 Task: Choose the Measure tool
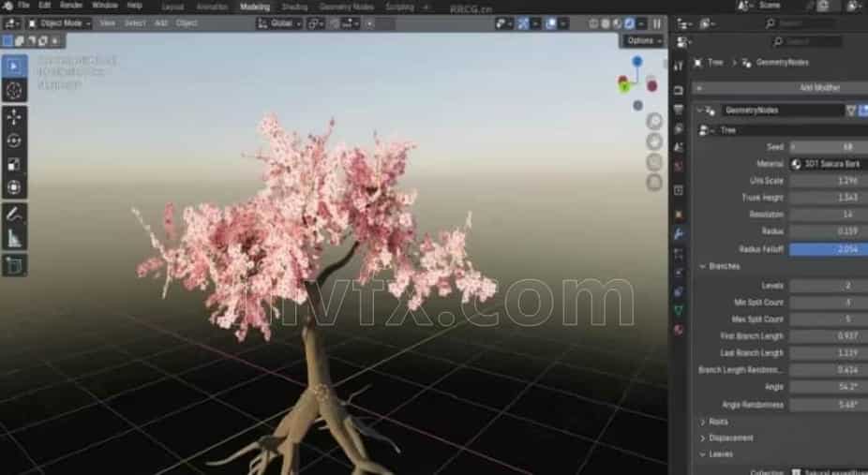pyautogui.click(x=14, y=238)
